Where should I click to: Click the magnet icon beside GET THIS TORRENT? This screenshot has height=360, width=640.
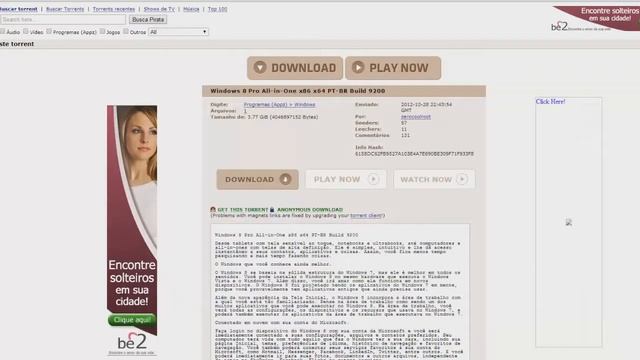tap(213, 209)
